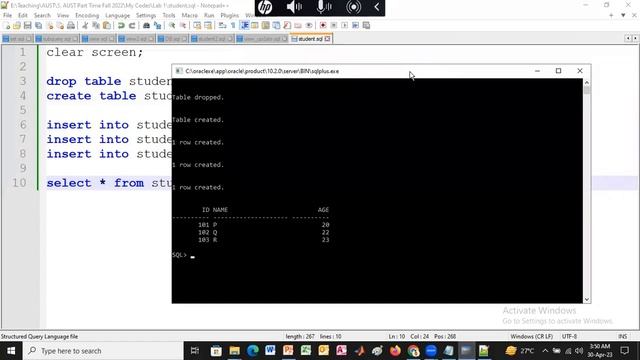Open the Edit menu
The image size is (640, 360).
(22, 15)
